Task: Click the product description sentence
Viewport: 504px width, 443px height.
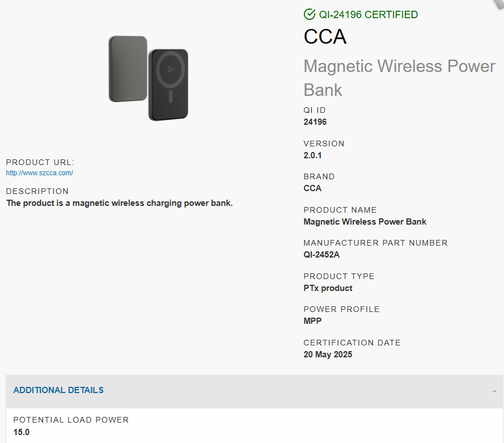Action: coord(119,203)
